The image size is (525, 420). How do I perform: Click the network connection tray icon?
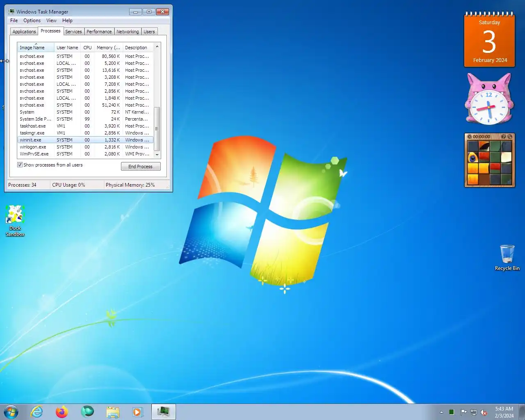pos(474,412)
